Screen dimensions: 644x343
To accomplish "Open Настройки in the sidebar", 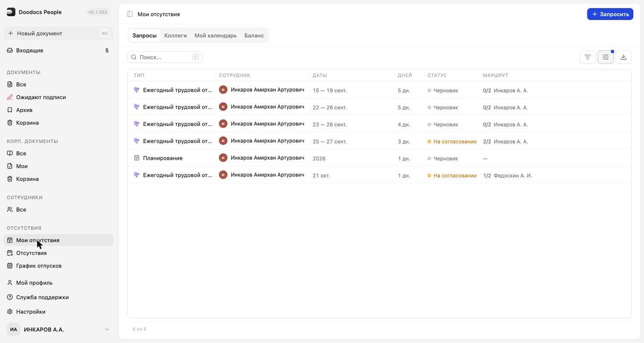I will coord(58,311).
